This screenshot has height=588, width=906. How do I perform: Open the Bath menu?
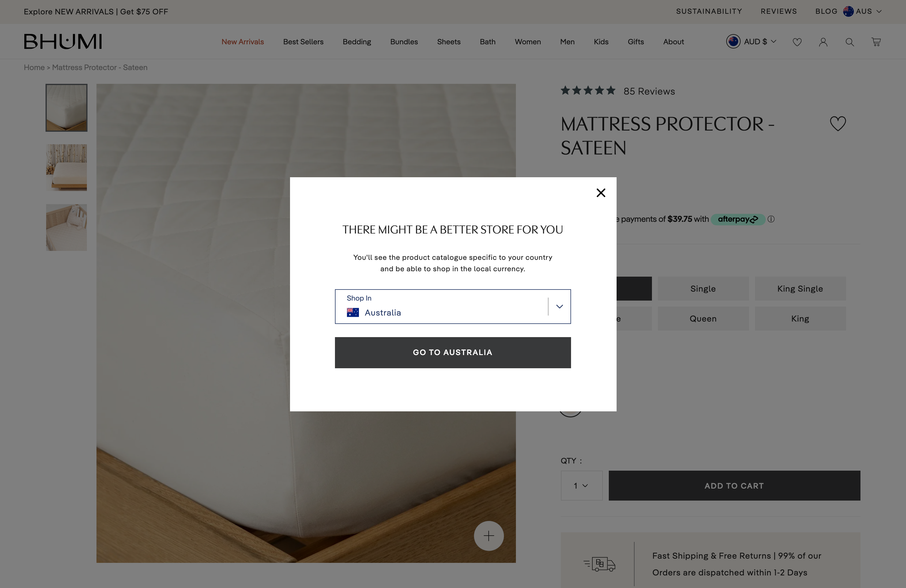pos(487,42)
